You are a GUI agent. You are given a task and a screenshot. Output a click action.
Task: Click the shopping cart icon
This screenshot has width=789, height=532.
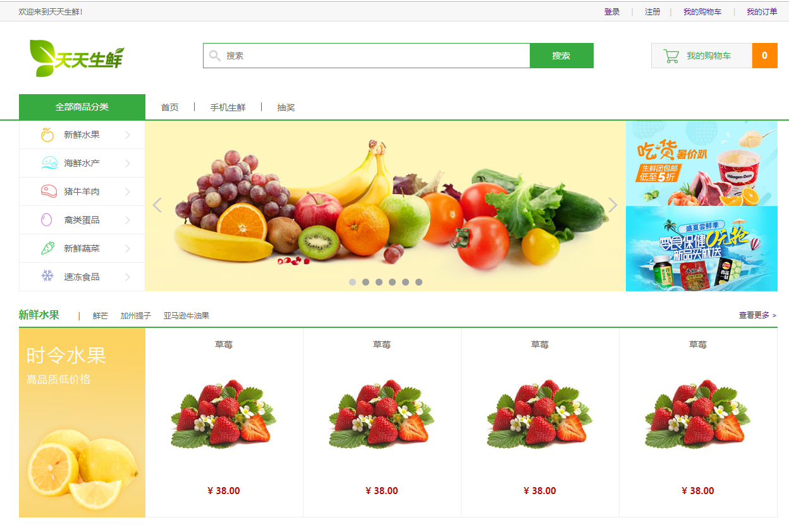(671, 56)
